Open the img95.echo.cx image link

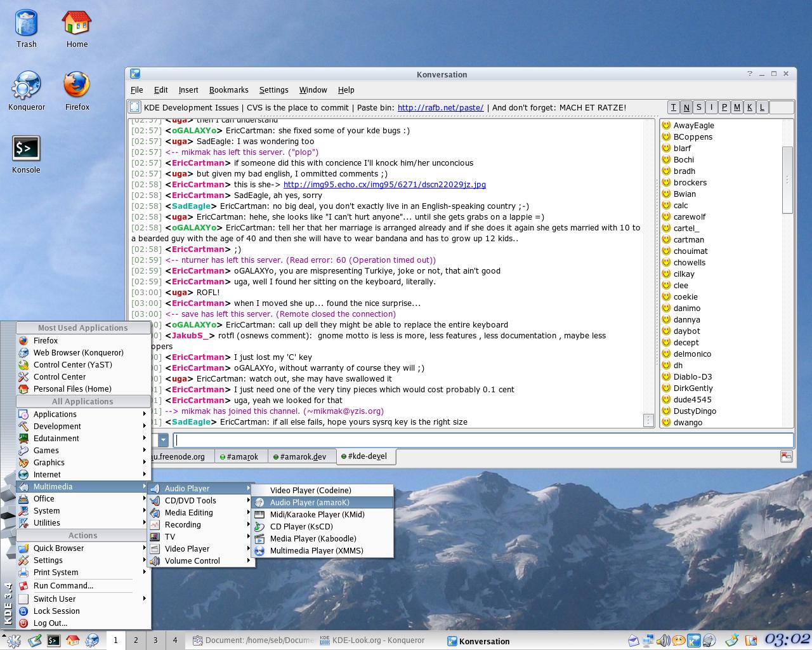pos(384,184)
